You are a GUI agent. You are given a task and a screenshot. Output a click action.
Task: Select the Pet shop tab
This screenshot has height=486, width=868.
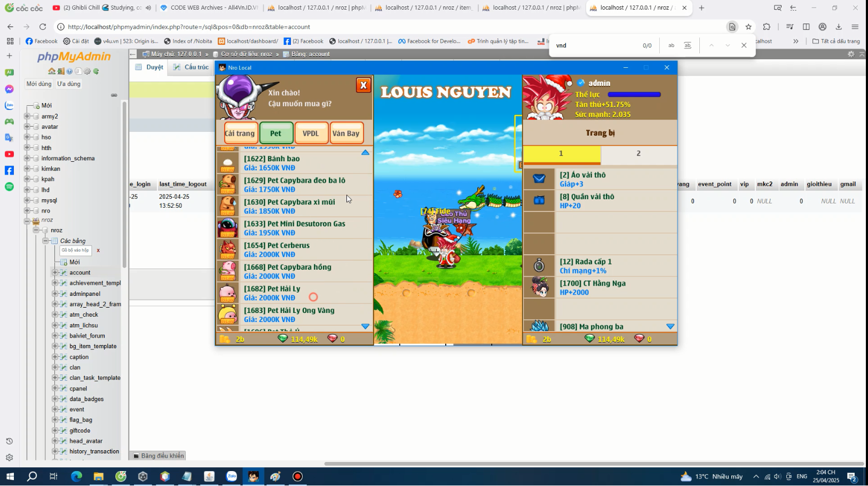pos(275,133)
